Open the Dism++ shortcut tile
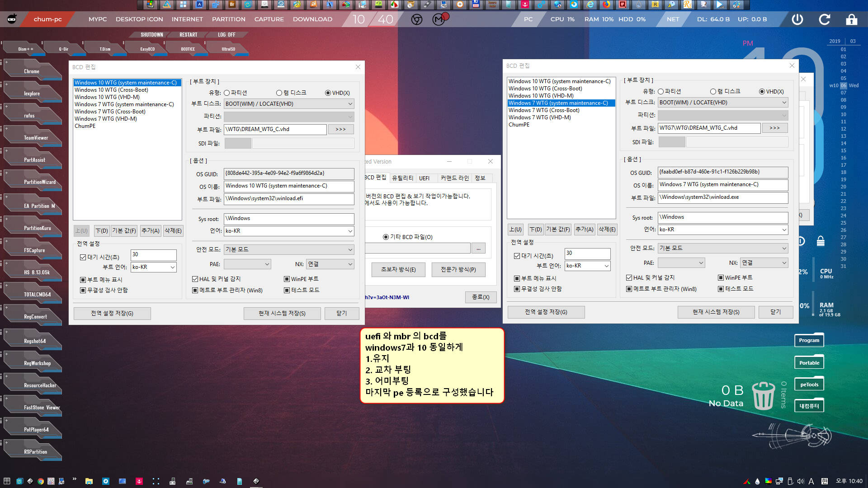The width and height of the screenshot is (868, 488). pyautogui.click(x=25, y=49)
